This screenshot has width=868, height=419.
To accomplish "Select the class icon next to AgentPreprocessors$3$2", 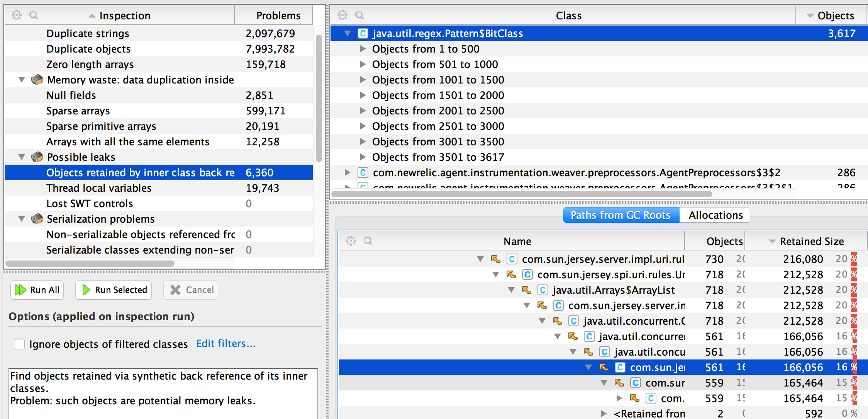I will tap(363, 172).
